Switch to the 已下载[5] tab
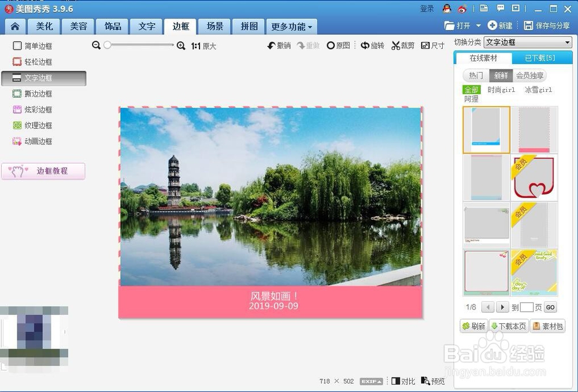The height and width of the screenshot is (392, 578). (x=541, y=58)
